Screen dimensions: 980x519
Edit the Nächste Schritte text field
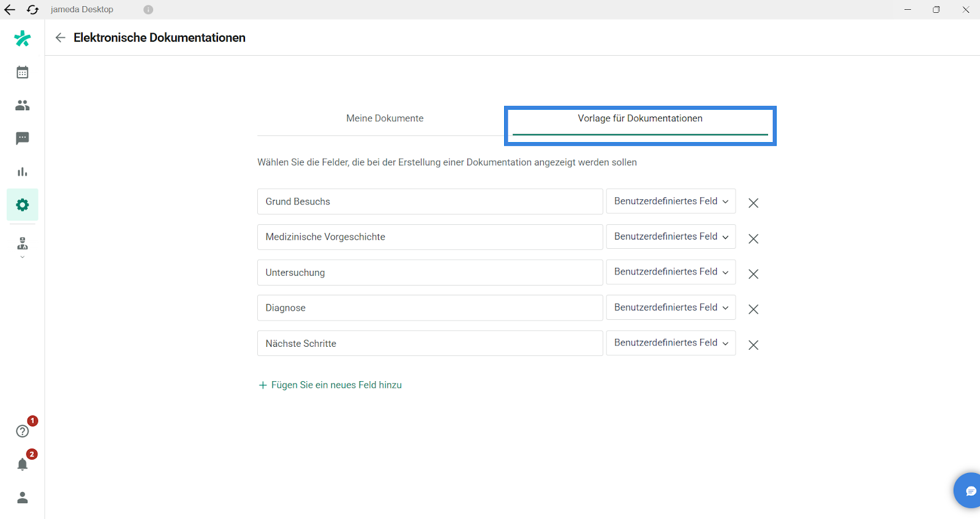(x=430, y=344)
